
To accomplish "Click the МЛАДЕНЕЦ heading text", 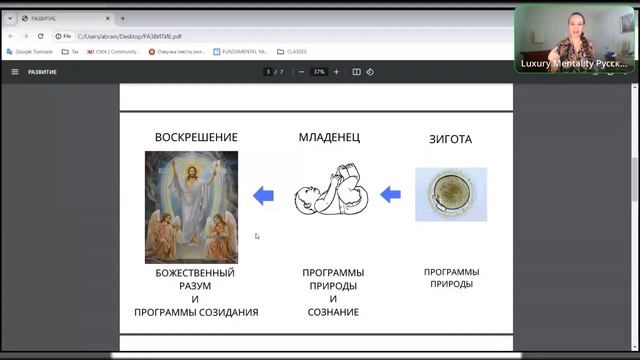I will pyautogui.click(x=329, y=137).
